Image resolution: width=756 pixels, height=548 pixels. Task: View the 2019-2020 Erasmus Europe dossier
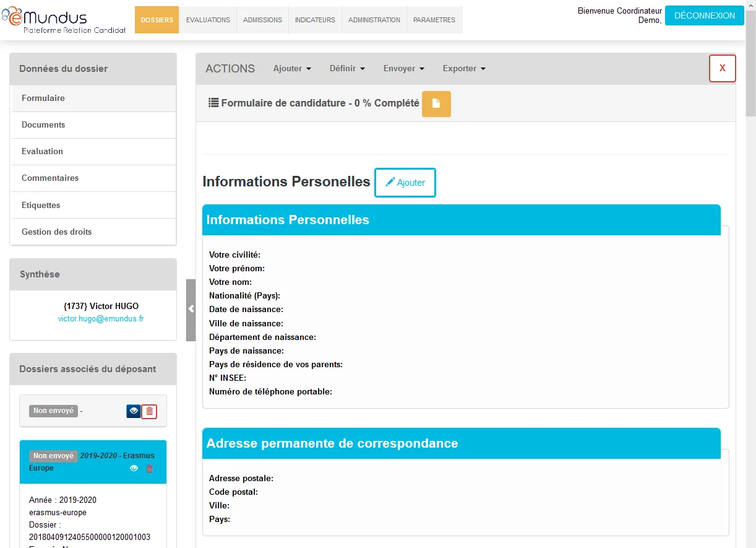[x=134, y=469]
